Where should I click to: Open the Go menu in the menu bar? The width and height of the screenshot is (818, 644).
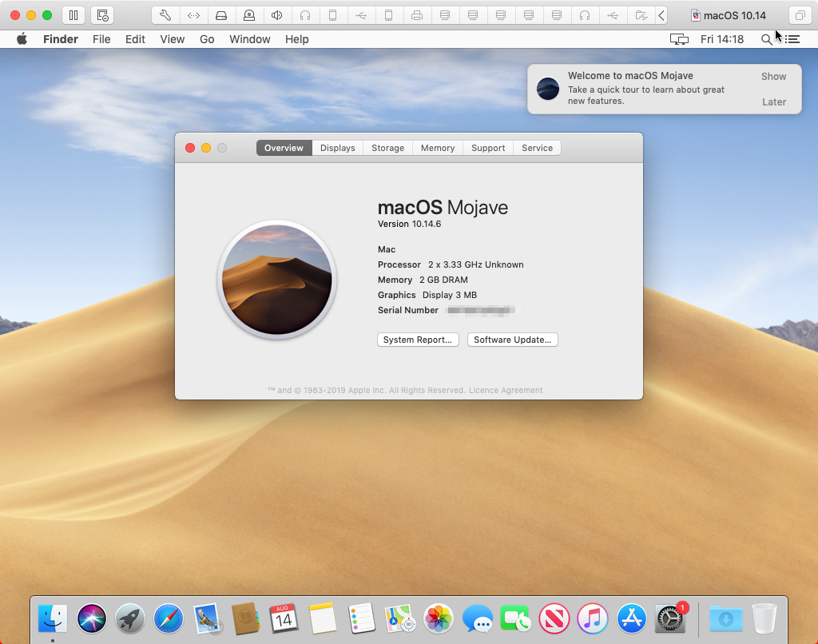207,38
